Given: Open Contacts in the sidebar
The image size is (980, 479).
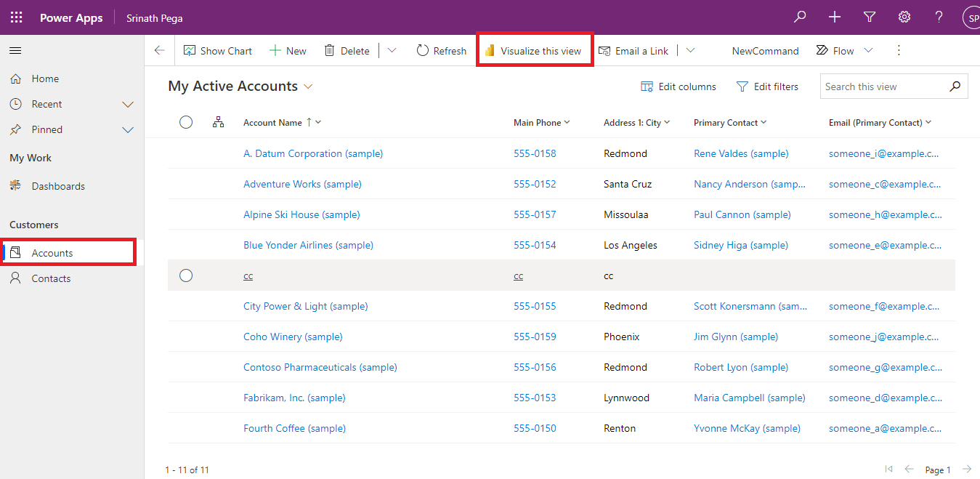Looking at the screenshot, I should [x=51, y=278].
